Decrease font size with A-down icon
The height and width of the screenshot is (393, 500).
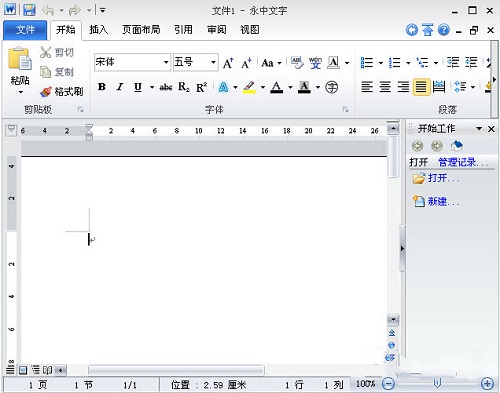[246, 63]
